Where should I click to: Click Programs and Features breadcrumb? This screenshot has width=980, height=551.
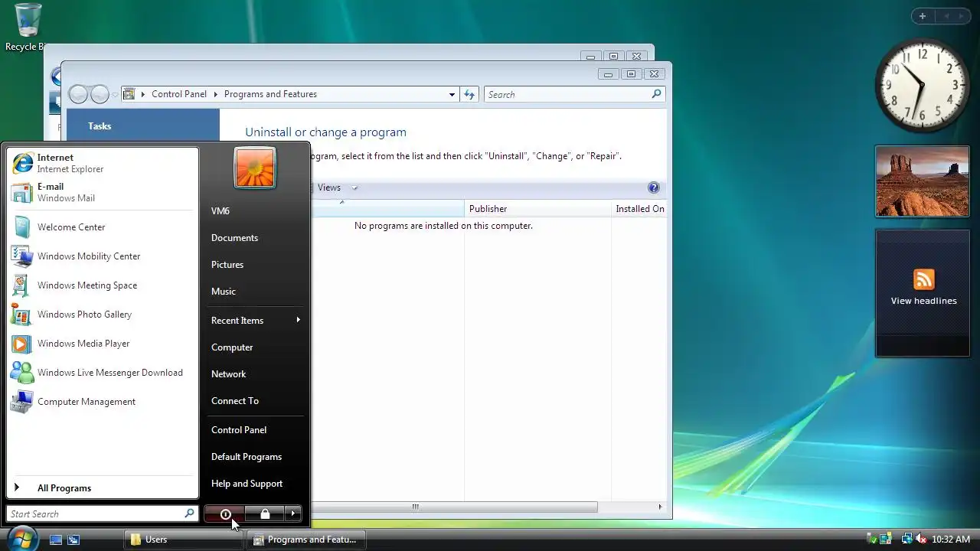tap(270, 94)
